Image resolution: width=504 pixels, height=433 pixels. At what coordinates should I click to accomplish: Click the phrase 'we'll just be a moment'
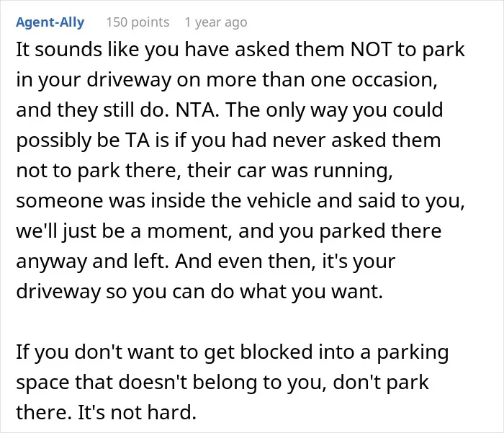pos(124,231)
